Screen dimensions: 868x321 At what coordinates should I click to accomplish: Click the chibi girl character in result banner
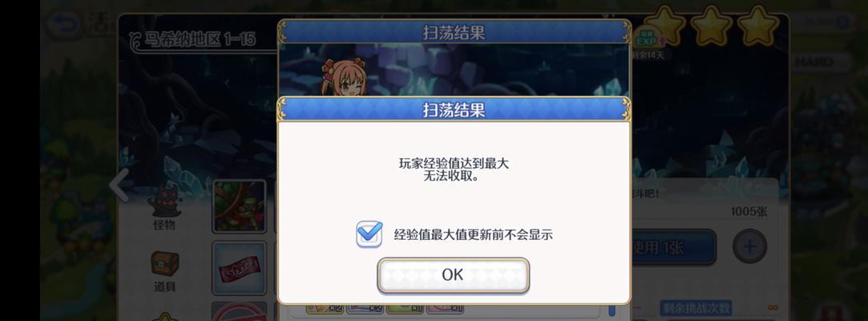click(x=341, y=77)
